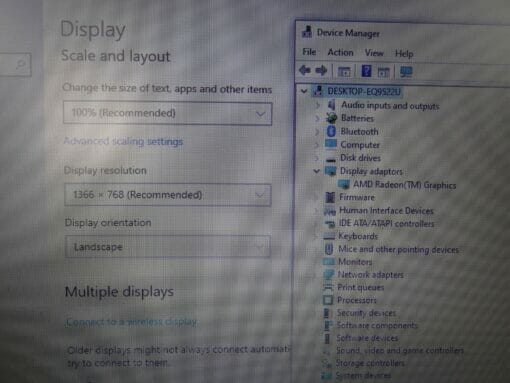Collapse the DESKTOP-EQ9S22U root node
Viewport: 510px width, 383px height.
(304, 91)
